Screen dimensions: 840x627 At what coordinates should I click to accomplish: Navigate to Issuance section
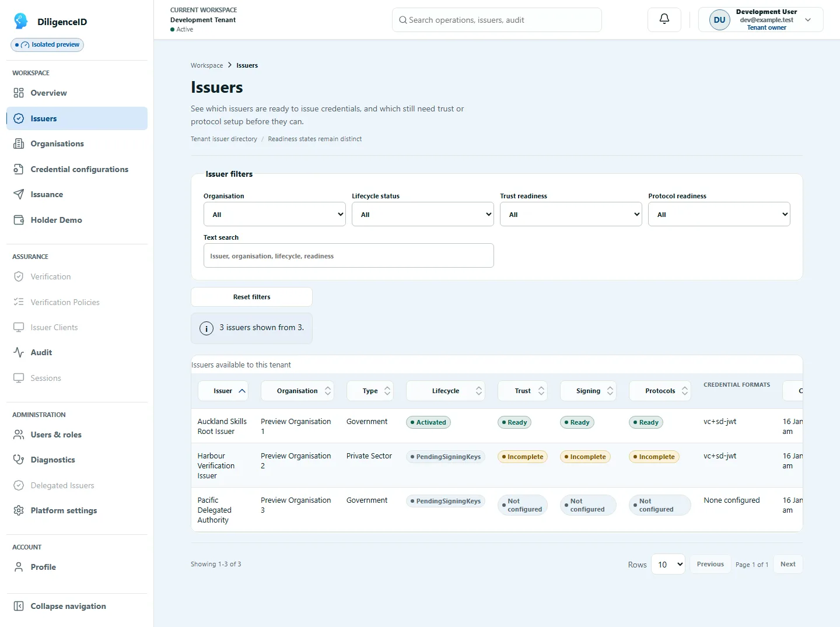pos(77,194)
